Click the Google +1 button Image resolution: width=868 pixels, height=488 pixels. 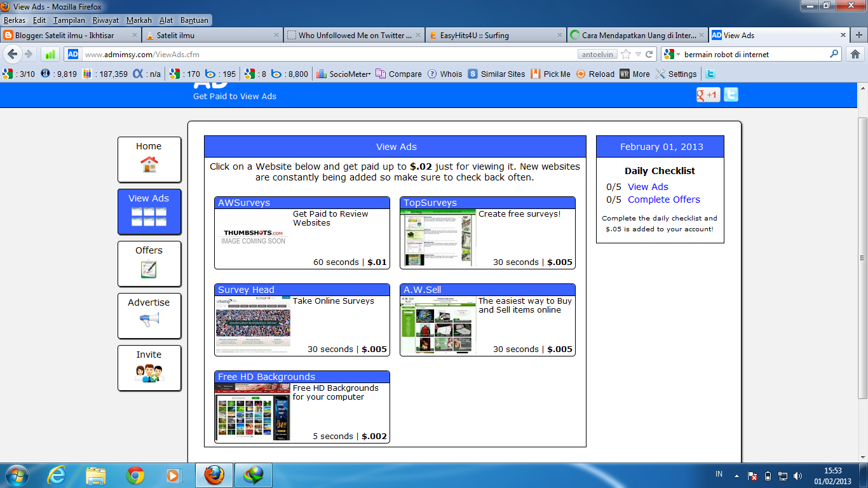(707, 94)
